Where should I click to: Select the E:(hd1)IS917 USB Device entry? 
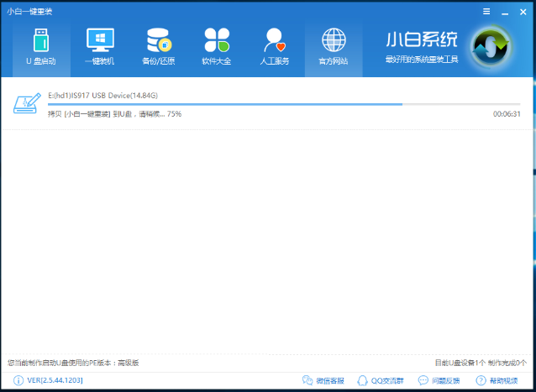click(102, 96)
